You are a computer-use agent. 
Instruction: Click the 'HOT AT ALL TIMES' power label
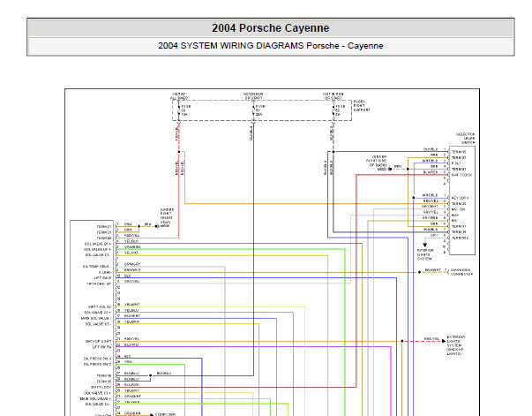point(179,96)
